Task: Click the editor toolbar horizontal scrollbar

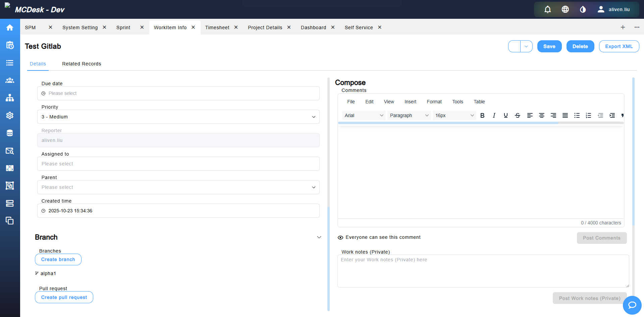Action: (x=448, y=123)
